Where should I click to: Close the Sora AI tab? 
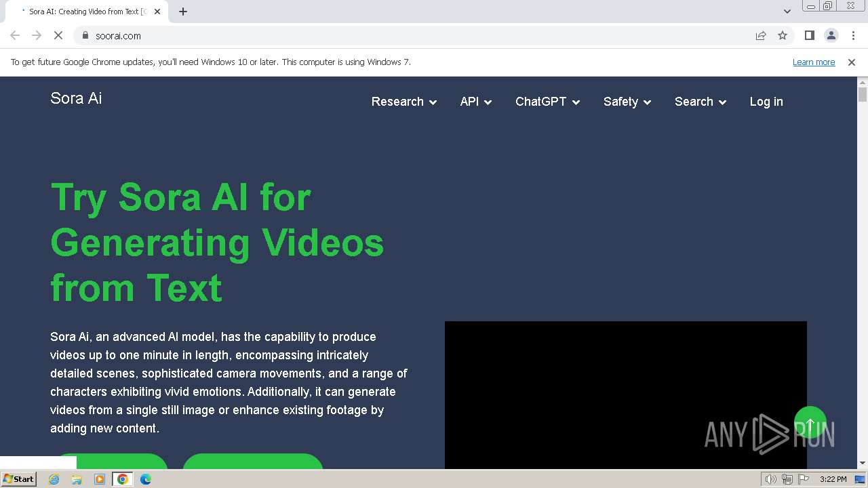157,12
